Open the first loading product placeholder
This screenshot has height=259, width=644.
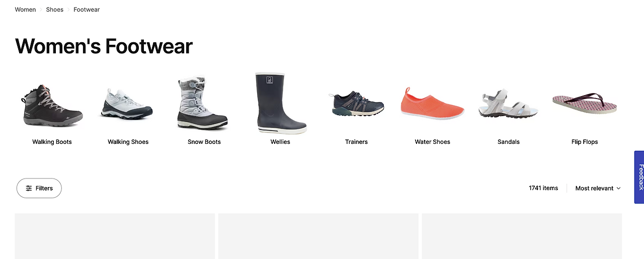click(x=115, y=236)
